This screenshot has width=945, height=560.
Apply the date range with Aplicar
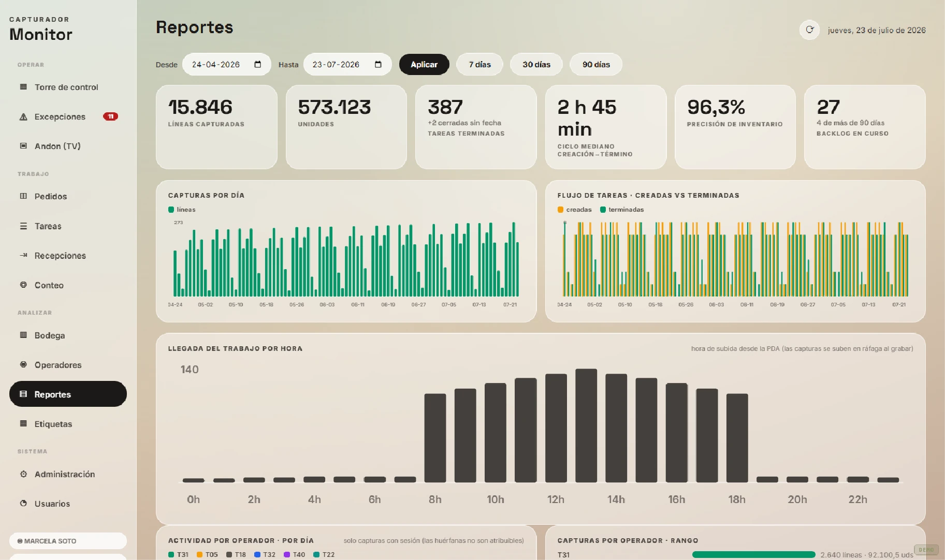tap(424, 64)
